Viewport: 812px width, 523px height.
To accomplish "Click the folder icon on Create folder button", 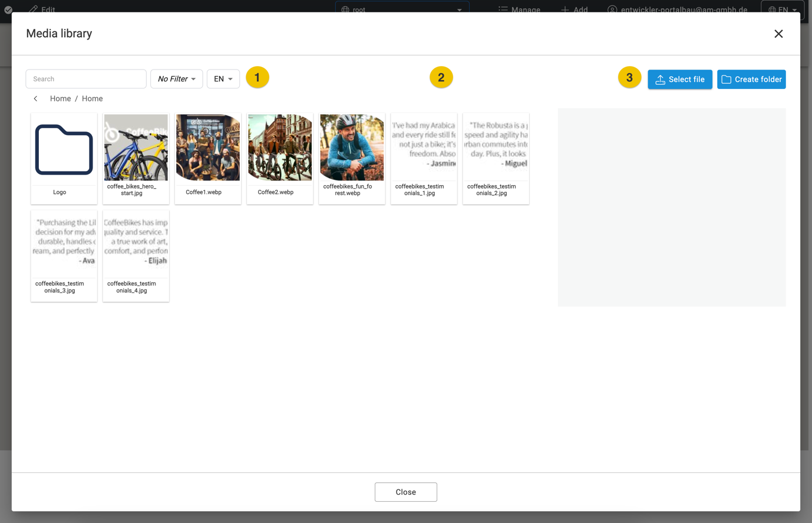I will [x=726, y=79].
